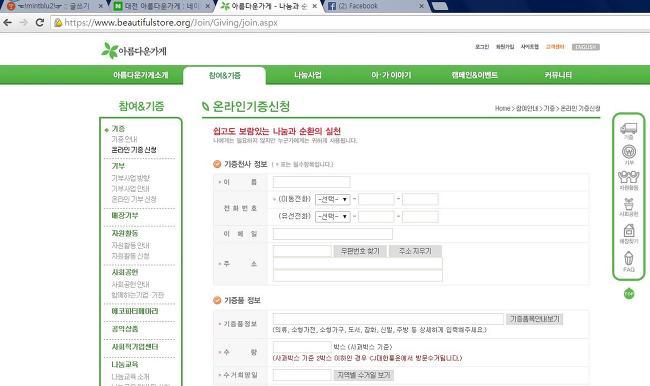Open a new browser tab

click(x=439, y=6)
